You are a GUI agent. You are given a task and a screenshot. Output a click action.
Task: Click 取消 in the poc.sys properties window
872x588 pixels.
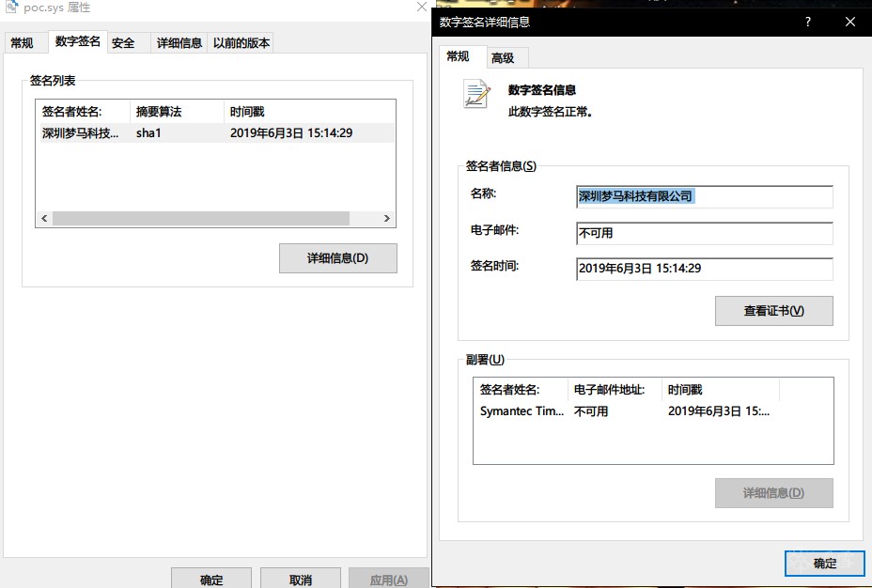coord(301,580)
